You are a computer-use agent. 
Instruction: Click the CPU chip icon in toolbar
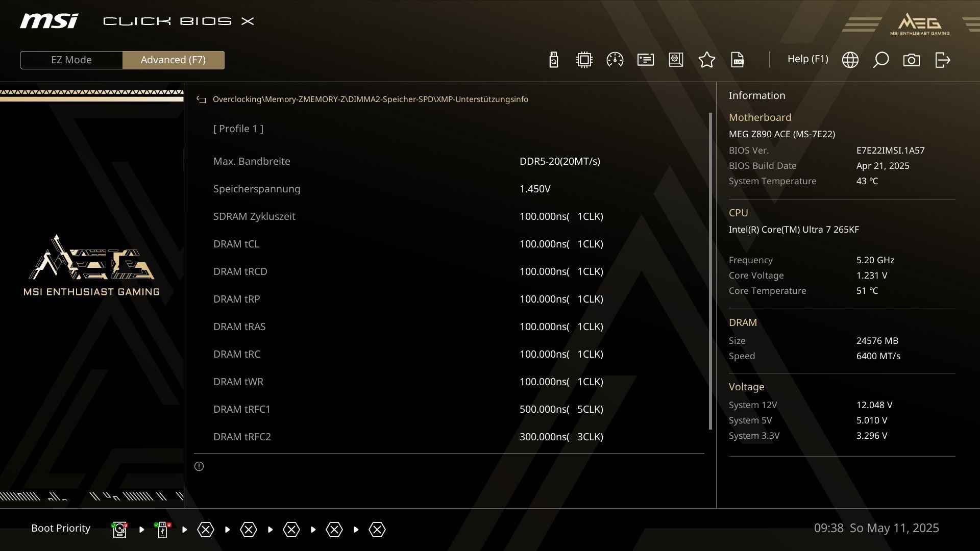(584, 60)
